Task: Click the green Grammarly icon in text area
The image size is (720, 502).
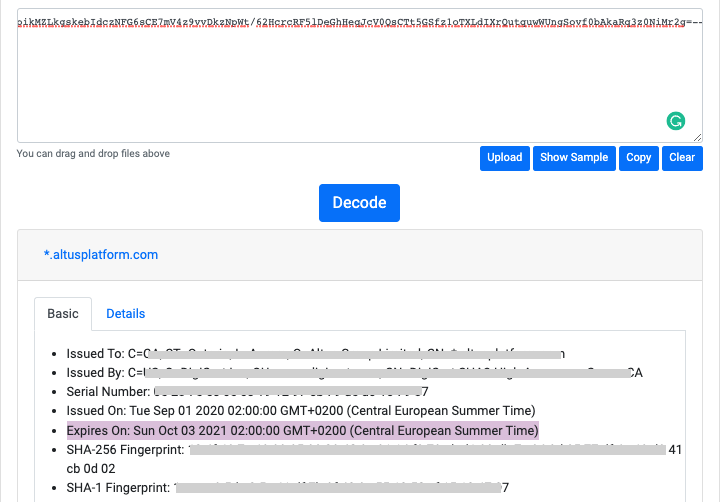Action: (x=676, y=121)
